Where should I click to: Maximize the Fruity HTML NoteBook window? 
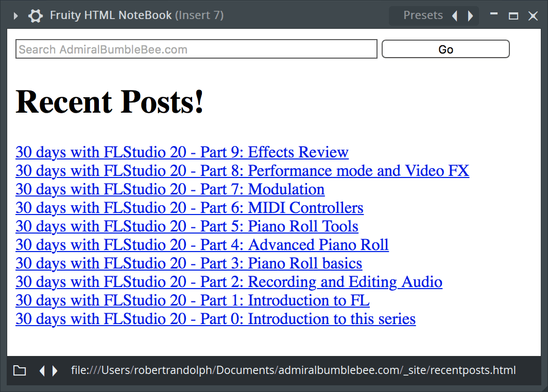[x=513, y=16]
